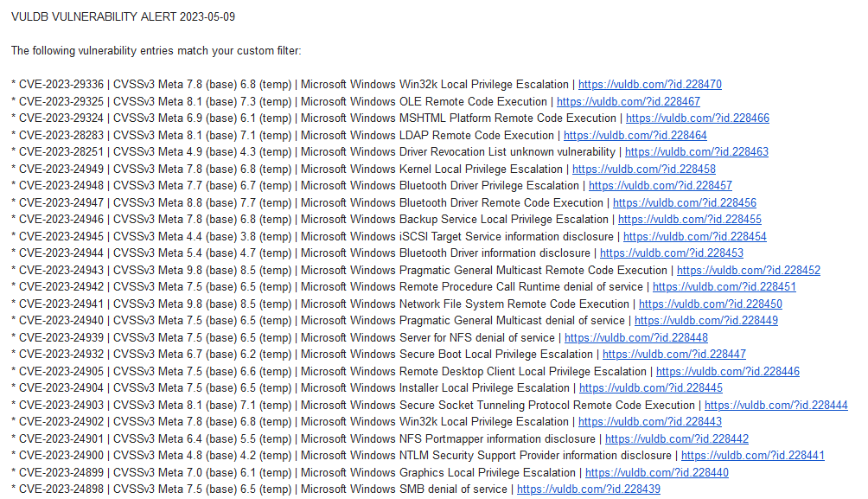Open the vuldb.com link for id.228467

coord(629,101)
